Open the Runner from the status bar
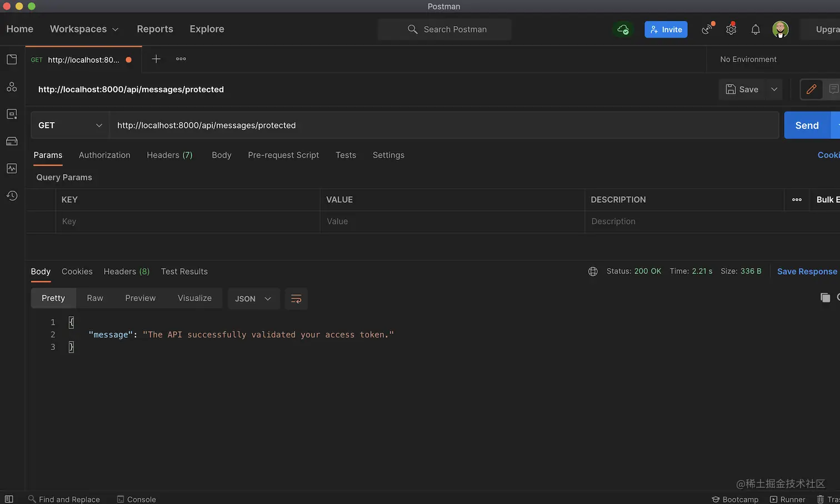 (788, 499)
